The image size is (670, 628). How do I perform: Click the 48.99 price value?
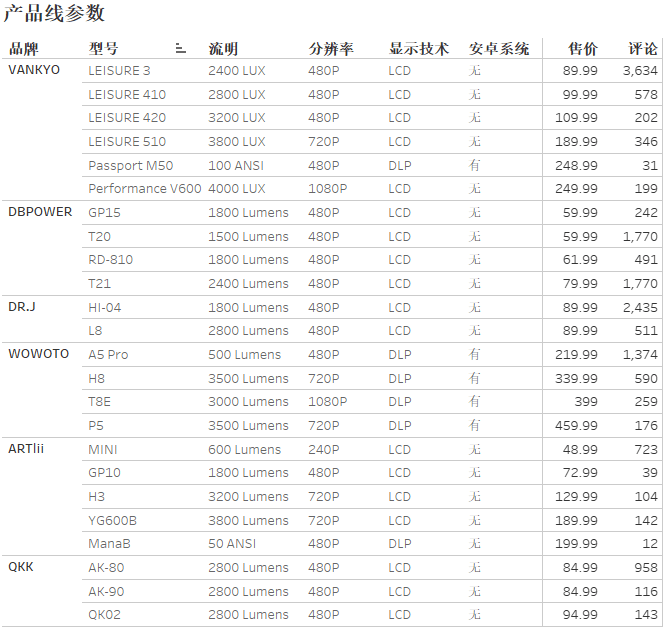pos(580,449)
